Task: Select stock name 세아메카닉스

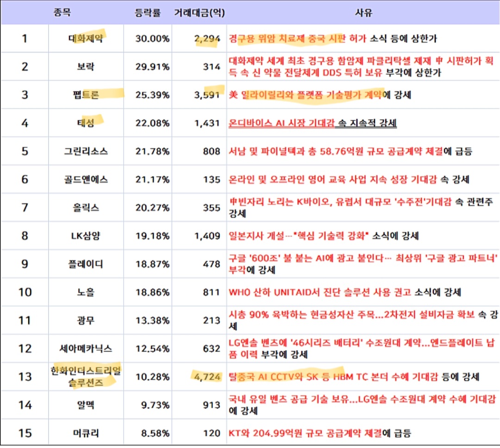Action: tap(86, 348)
